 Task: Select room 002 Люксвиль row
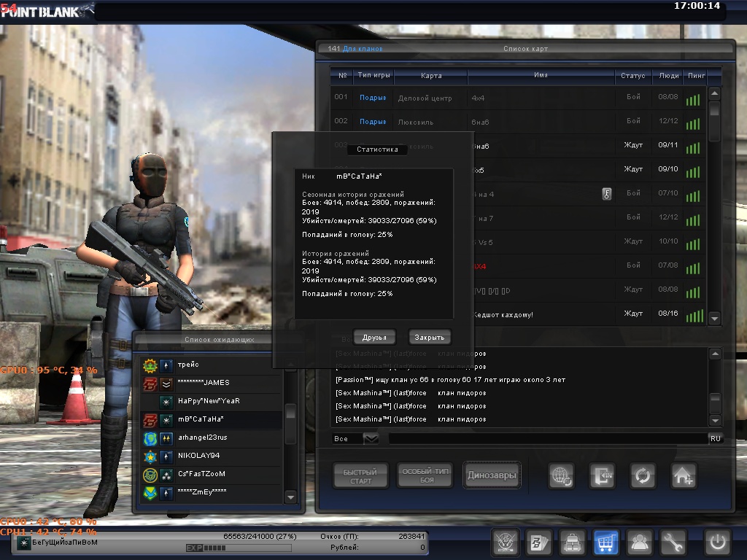point(518,122)
